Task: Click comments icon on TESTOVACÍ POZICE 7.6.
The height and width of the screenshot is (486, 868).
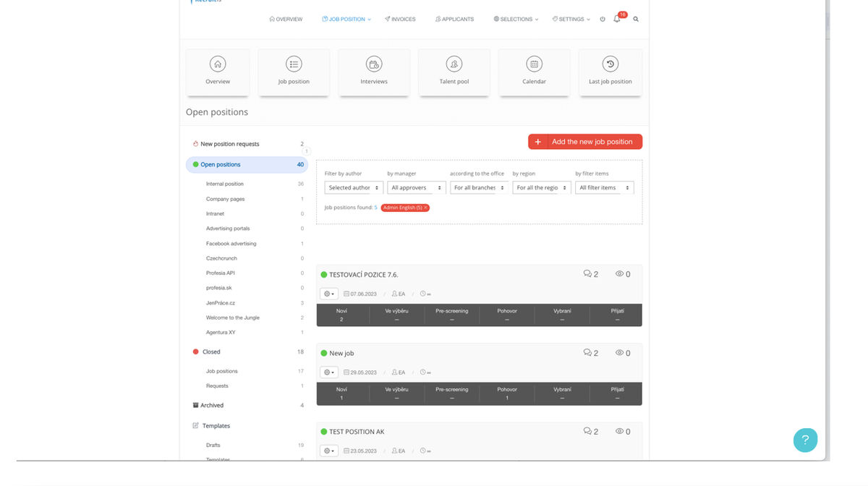Action: pos(587,274)
